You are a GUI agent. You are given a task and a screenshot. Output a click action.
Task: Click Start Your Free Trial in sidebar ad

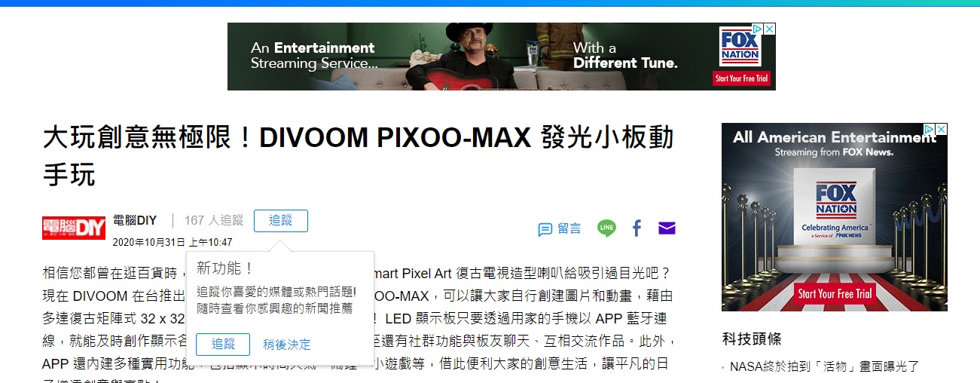coord(835,294)
